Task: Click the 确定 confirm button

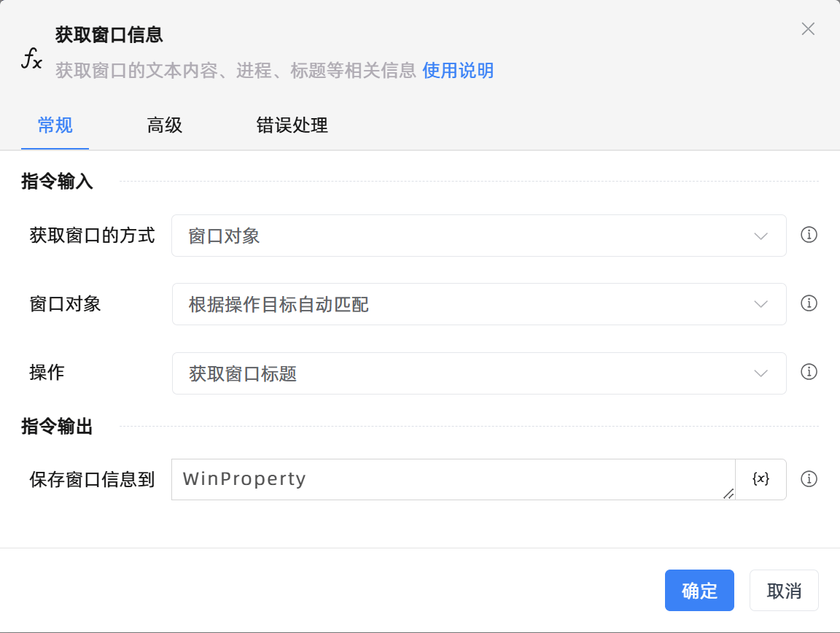Action: pyautogui.click(x=699, y=590)
